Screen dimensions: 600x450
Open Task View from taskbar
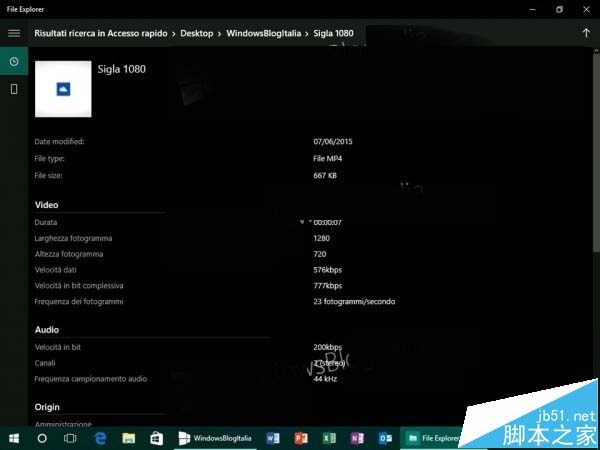[x=70, y=439]
